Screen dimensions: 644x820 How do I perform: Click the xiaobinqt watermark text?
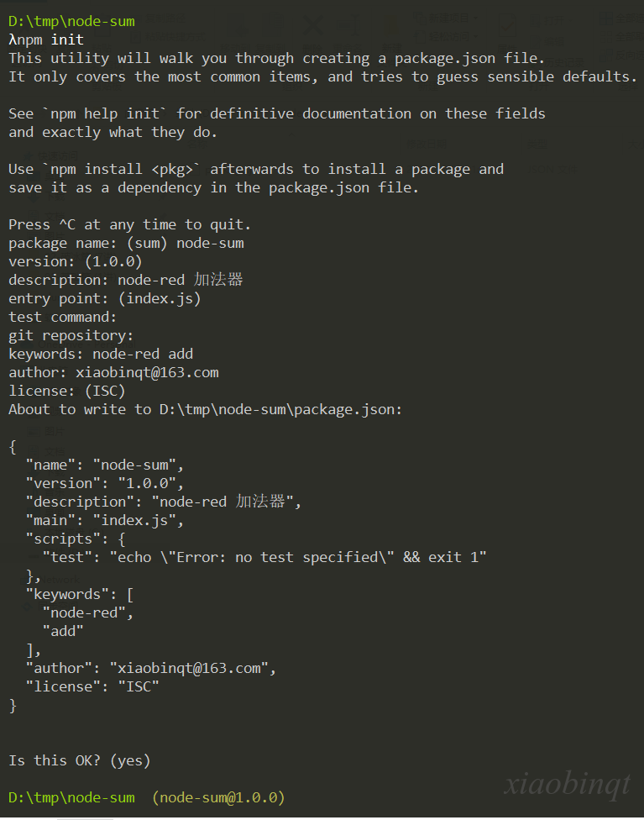tap(568, 784)
